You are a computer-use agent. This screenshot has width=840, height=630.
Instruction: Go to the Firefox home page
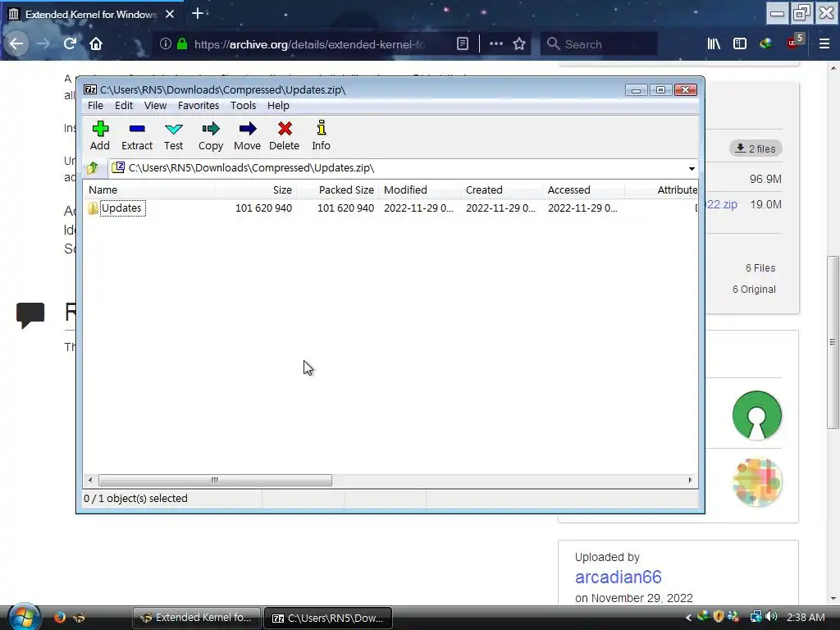[x=96, y=44]
